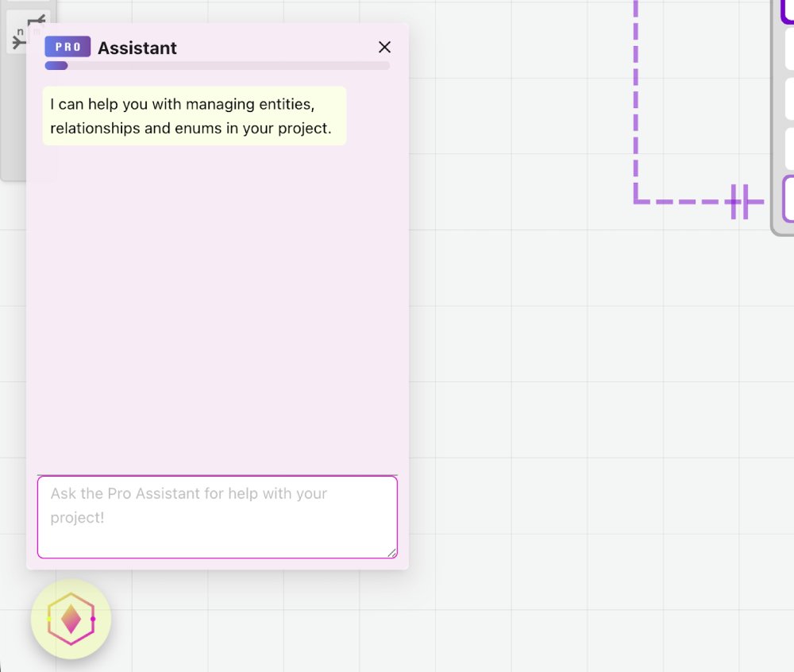Click the purple-outlined bottom field of the entity table

[x=788, y=199]
